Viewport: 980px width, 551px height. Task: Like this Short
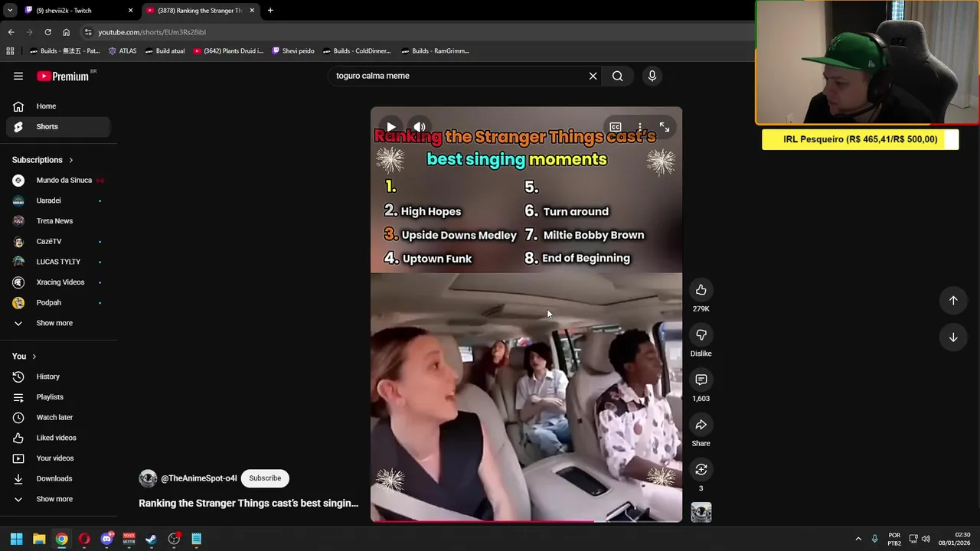coord(701,289)
